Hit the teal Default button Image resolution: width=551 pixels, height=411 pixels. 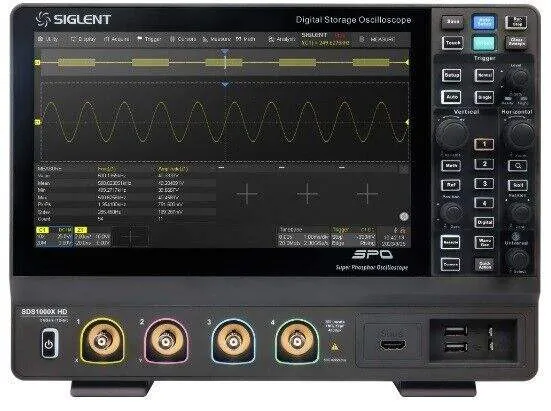pos(484,44)
